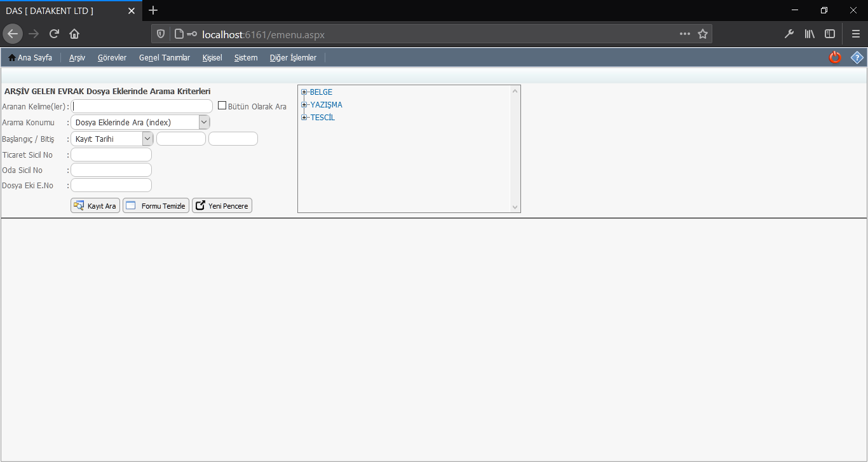Click the Ticaret Sicil No input field
Screen dimensions: 868x463
coord(111,155)
